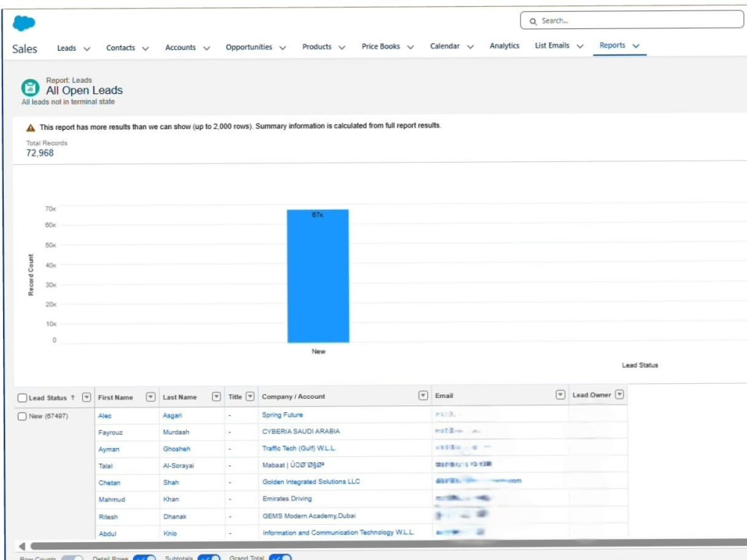
Task: Expand the Calendar tab chevron
Action: tap(470, 46)
